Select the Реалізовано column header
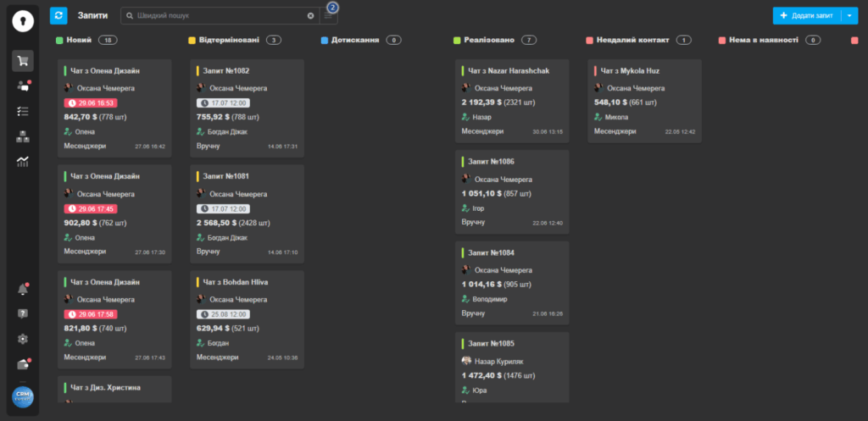This screenshot has width=868, height=421. tap(485, 40)
